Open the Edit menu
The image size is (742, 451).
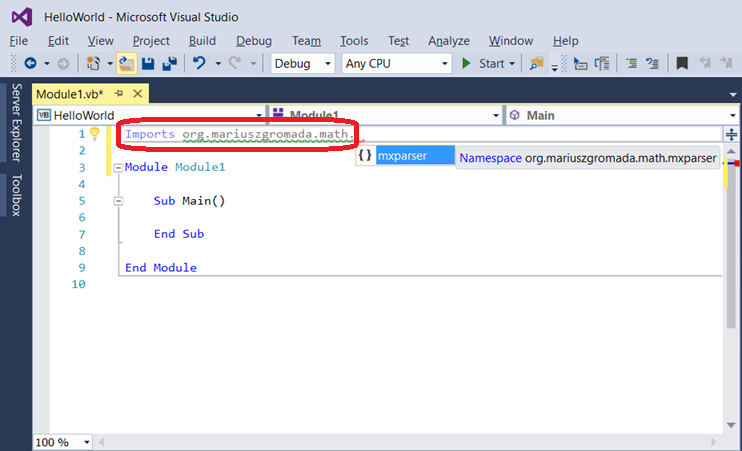click(58, 41)
